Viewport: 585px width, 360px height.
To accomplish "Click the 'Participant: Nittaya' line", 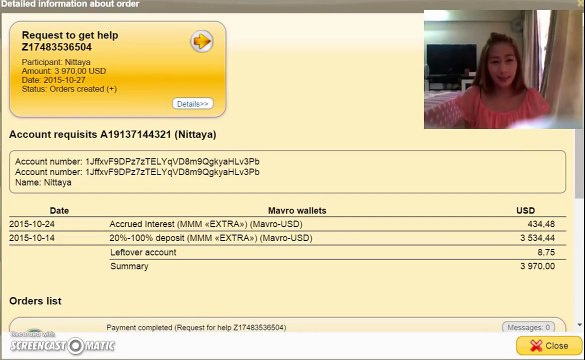I will pos(56,62).
